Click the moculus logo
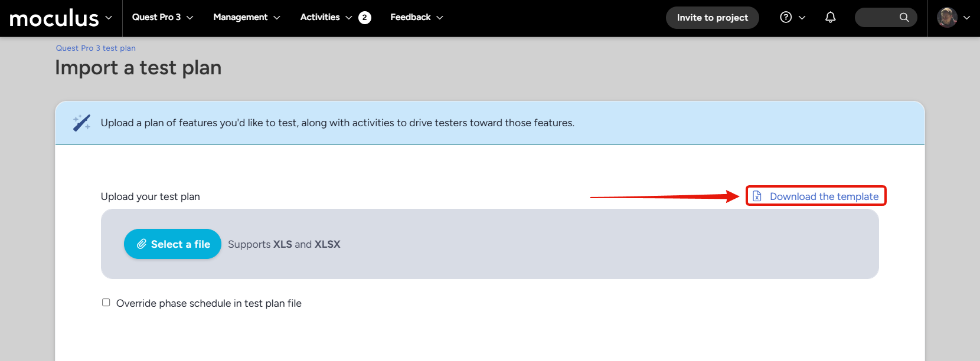The height and width of the screenshot is (361, 980). 54,18
